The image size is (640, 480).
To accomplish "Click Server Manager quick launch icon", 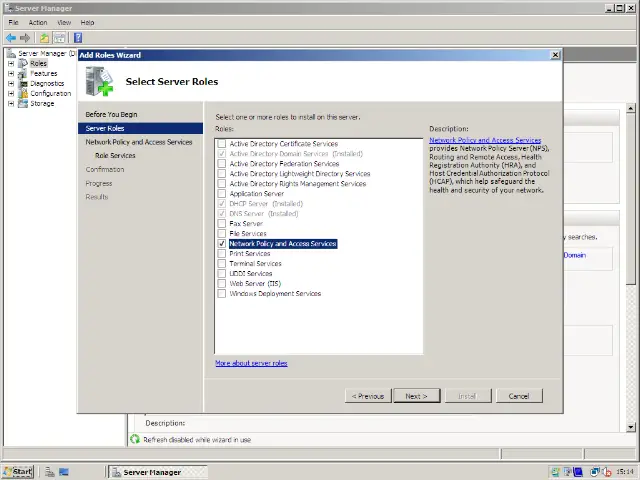I will (50, 472).
